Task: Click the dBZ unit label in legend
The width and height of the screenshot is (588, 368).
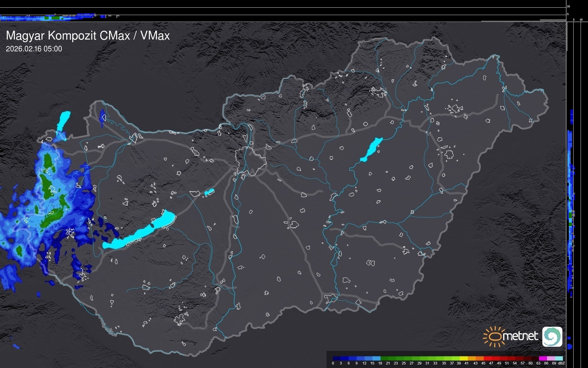Action: tap(561, 363)
